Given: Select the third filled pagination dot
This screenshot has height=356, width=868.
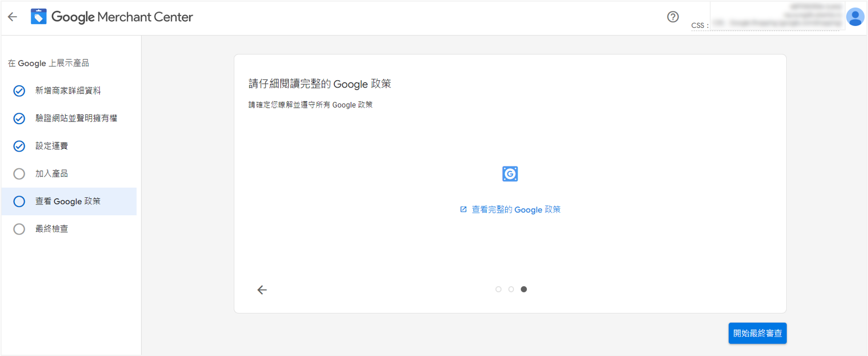Looking at the screenshot, I should (524, 289).
